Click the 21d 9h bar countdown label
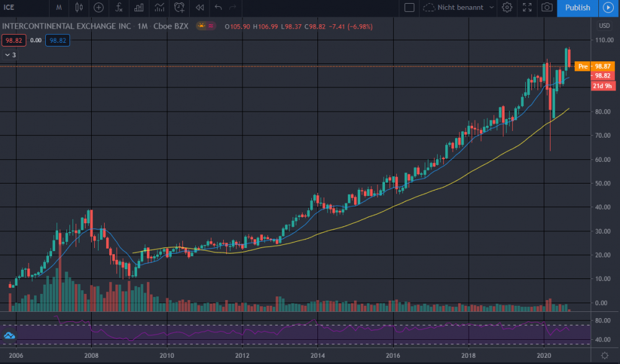Screen dimensions: 620x364 coord(603,86)
